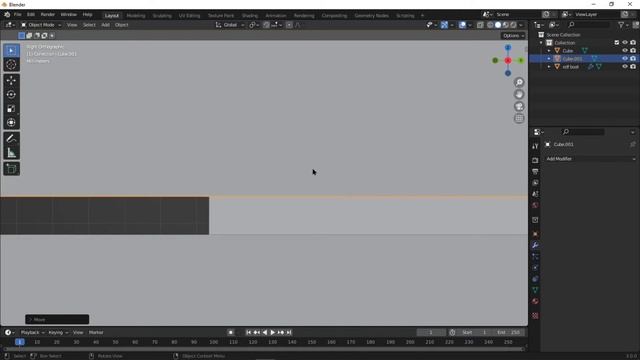The image size is (640, 360).
Task: Disable Cube render camera icon
Action: click(633, 51)
